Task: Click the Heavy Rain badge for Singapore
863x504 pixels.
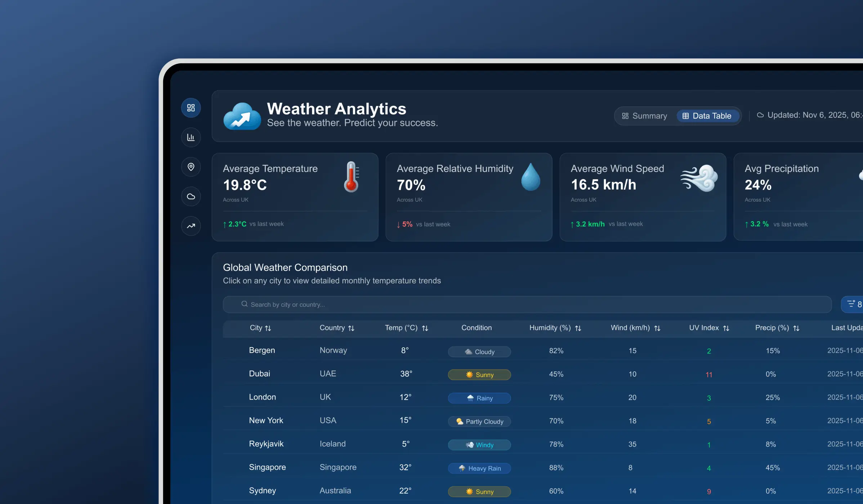Action: point(479,468)
